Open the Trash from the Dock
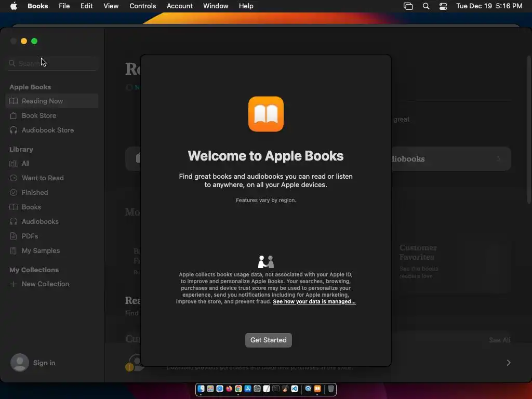 (331, 389)
